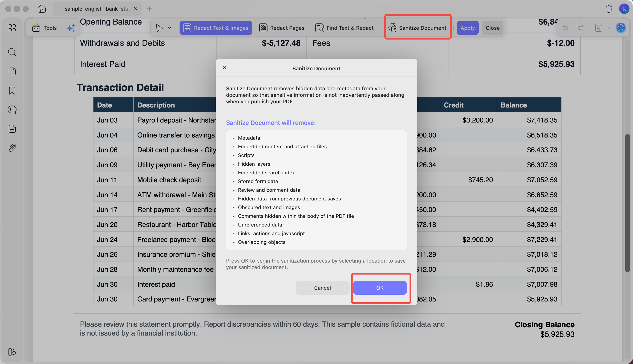
Task: Open the attachments paperclip icon
Action: [x=12, y=148]
